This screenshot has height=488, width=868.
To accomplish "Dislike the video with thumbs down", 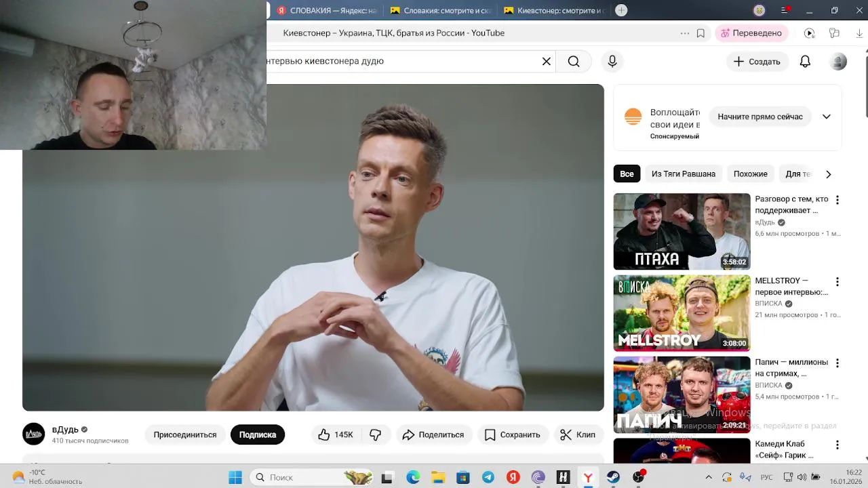I will pos(375,434).
